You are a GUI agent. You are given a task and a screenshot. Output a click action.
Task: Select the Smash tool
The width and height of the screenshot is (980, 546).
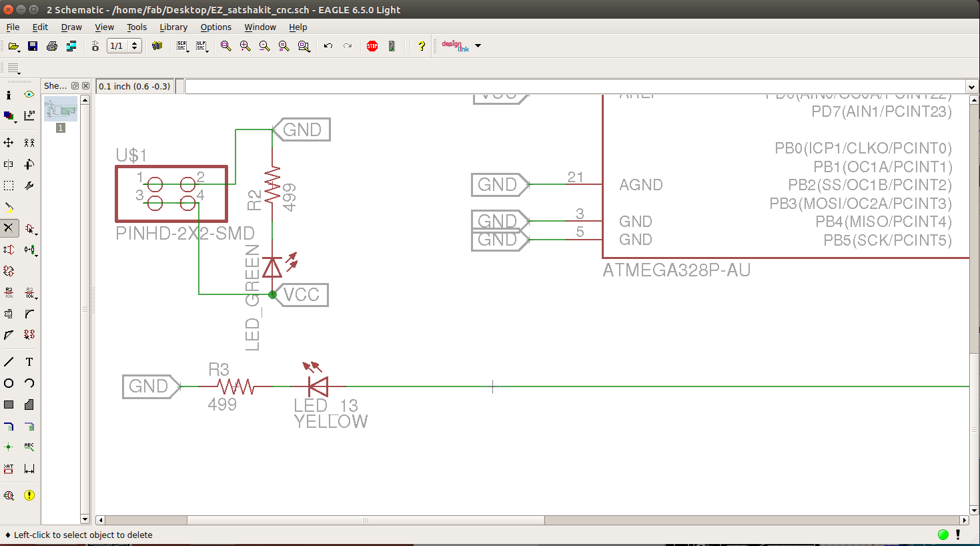(x=9, y=314)
